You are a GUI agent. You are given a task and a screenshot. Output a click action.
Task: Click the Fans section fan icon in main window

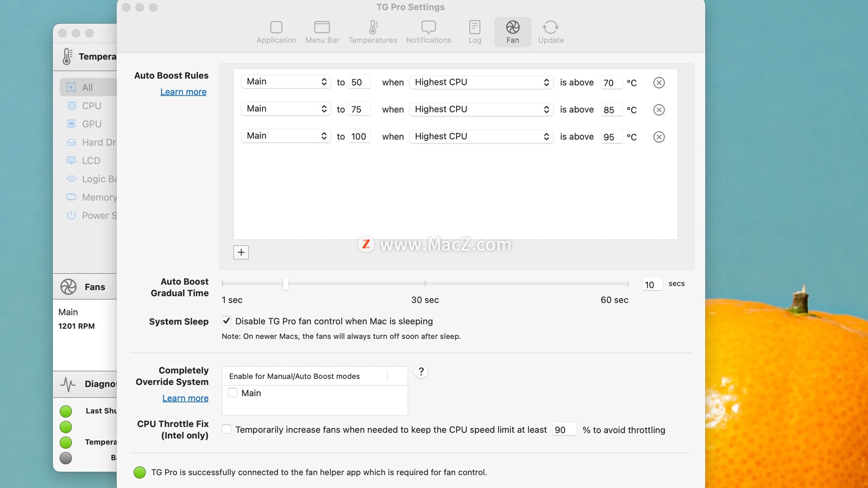[x=69, y=287]
